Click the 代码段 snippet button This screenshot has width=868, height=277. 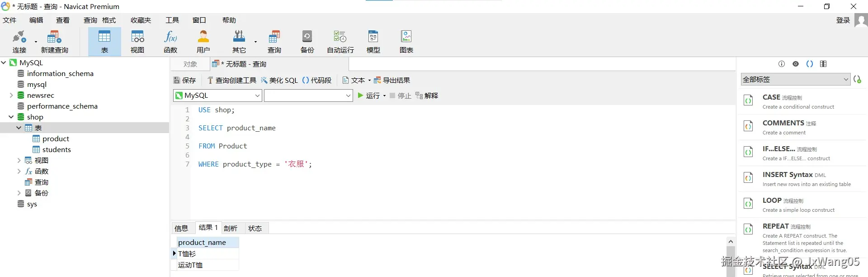click(316, 80)
